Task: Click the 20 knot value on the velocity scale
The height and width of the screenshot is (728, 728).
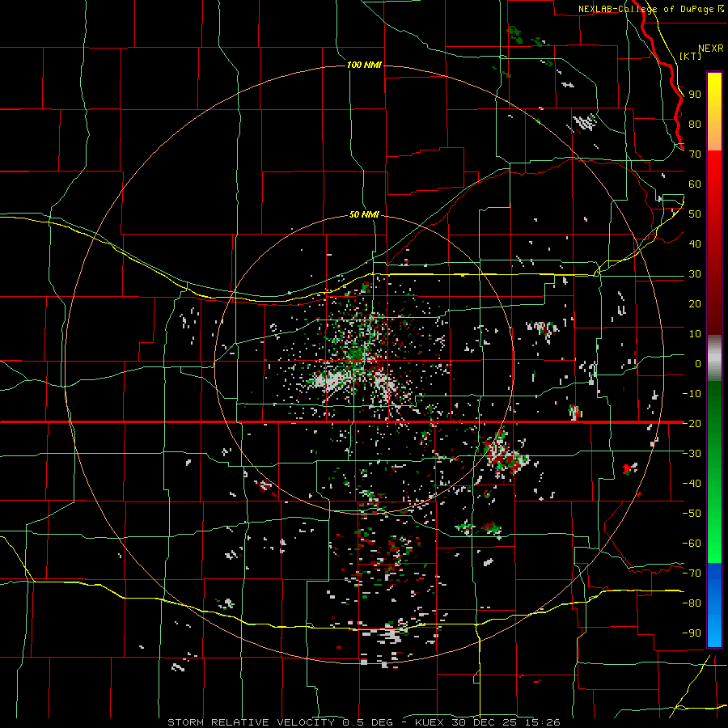Action: click(695, 304)
